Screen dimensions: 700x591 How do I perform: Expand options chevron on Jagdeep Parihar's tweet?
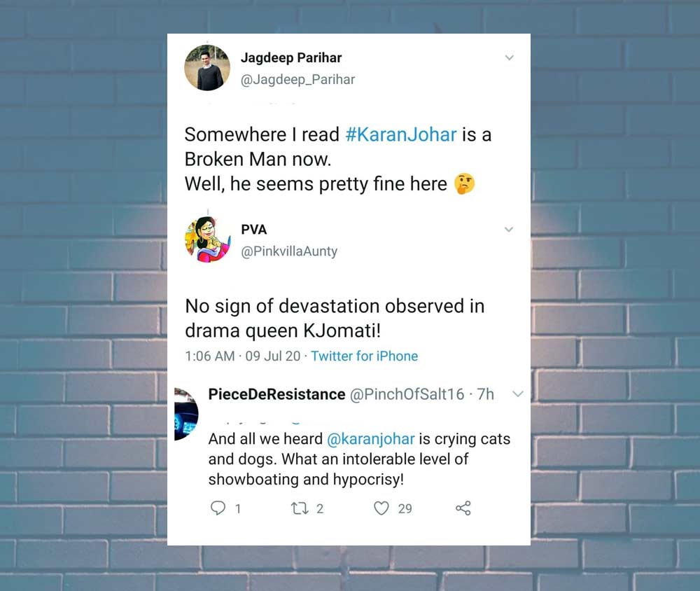tap(509, 58)
